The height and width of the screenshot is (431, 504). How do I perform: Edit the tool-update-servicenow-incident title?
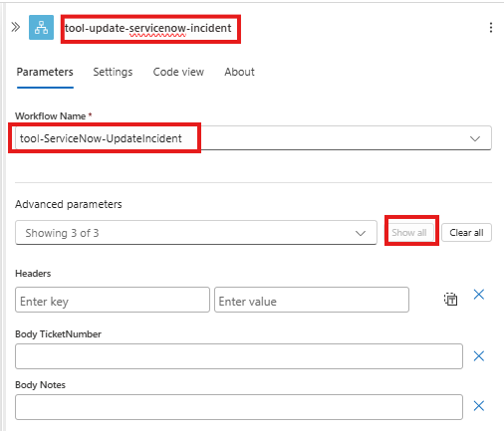click(148, 28)
